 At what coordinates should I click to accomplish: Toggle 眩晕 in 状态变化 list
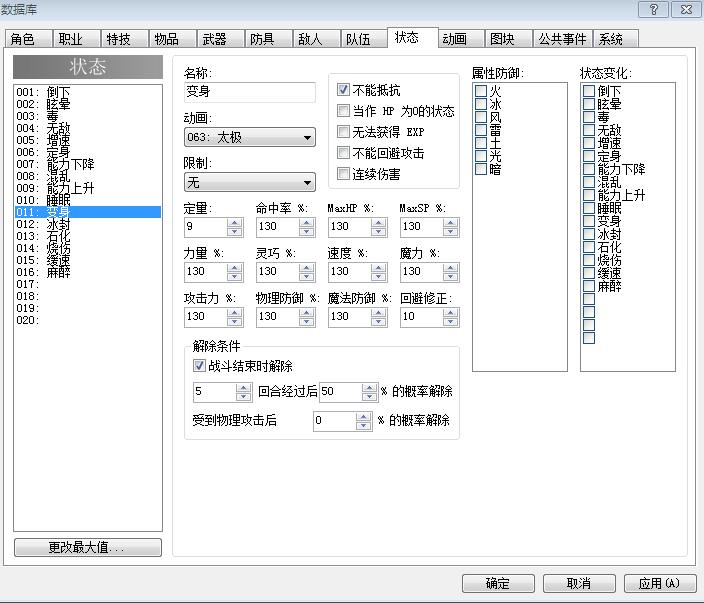pyautogui.click(x=589, y=104)
